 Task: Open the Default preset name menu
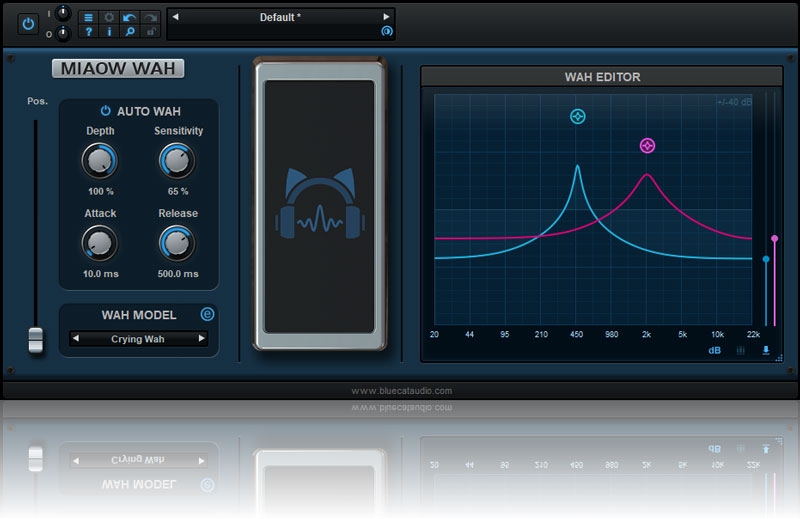(x=280, y=17)
